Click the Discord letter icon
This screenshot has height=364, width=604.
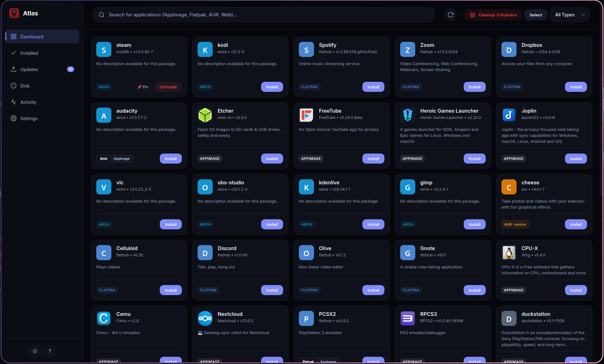[x=205, y=253]
